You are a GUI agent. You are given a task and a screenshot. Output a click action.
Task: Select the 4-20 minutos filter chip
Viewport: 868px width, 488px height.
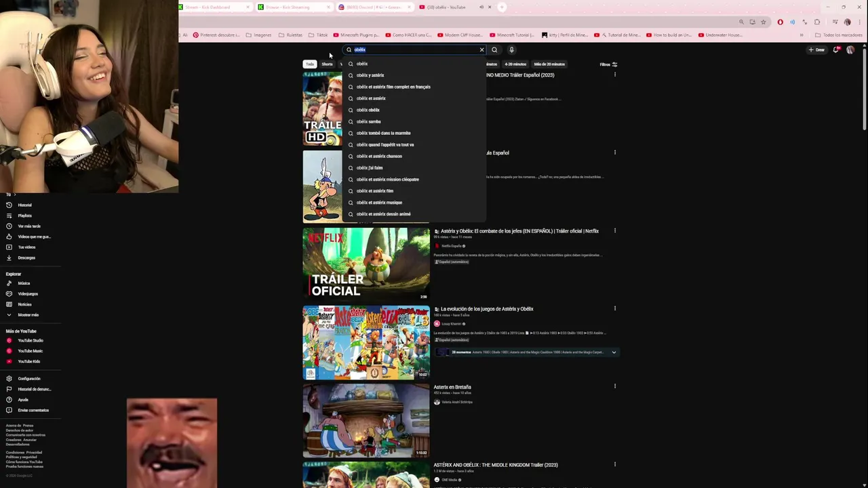pos(515,64)
